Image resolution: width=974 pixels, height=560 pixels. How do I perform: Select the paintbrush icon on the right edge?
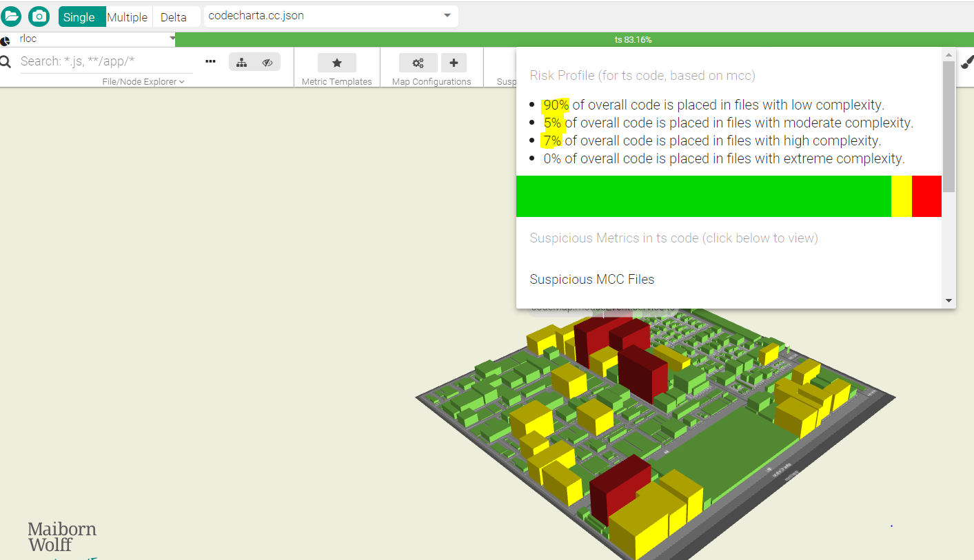[x=967, y=61]
